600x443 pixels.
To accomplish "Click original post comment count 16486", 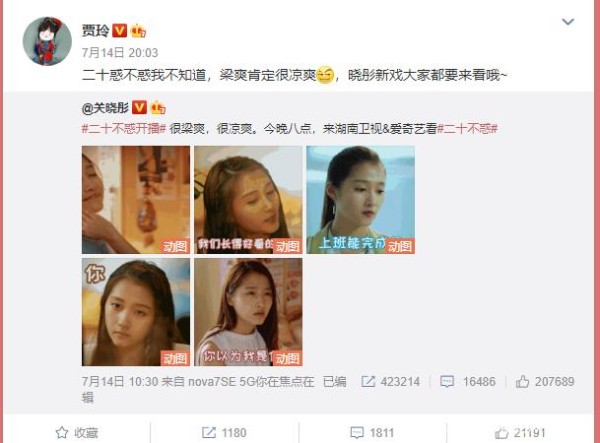I will click(x=468, y=381).
